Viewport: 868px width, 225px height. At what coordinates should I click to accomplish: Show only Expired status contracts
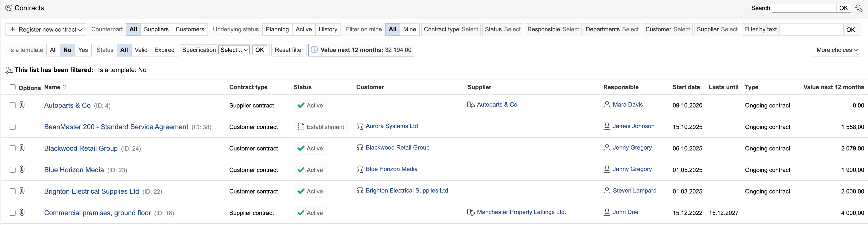pos(164,50)
